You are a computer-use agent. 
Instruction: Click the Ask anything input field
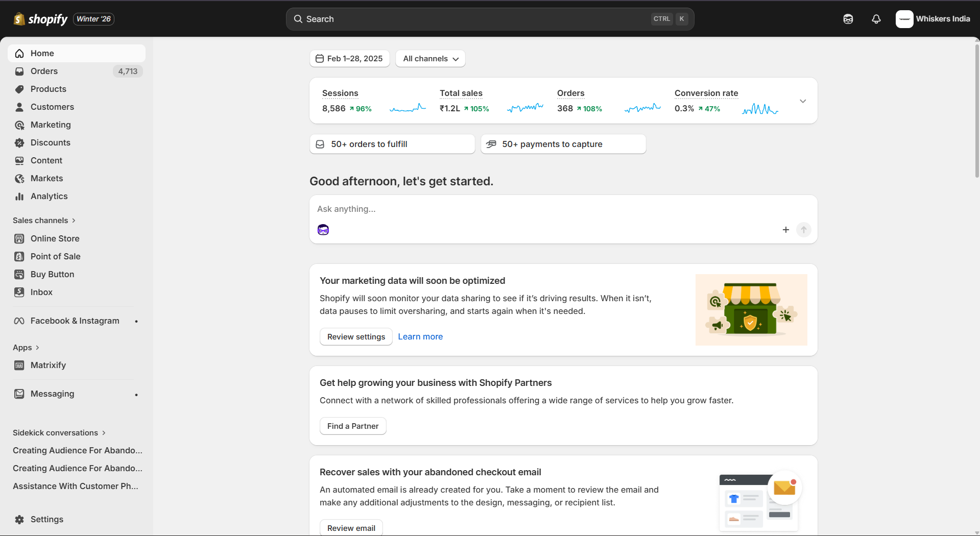tap(563, 209)
